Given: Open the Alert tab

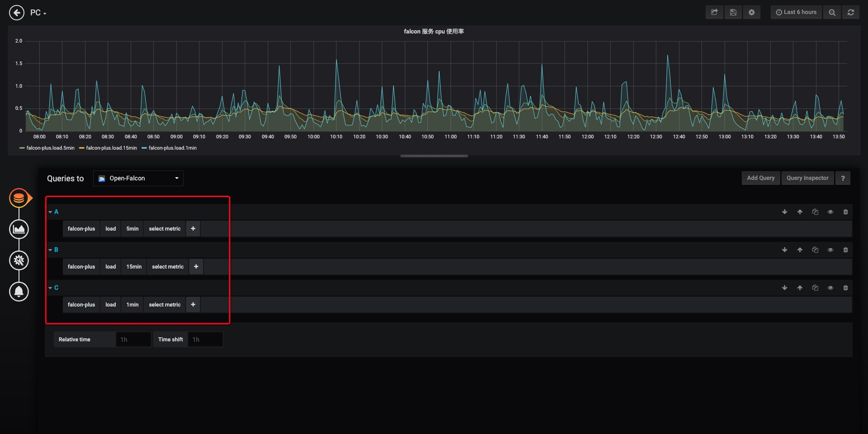Looking at the screenshot, I should click(x=19, y=292).
